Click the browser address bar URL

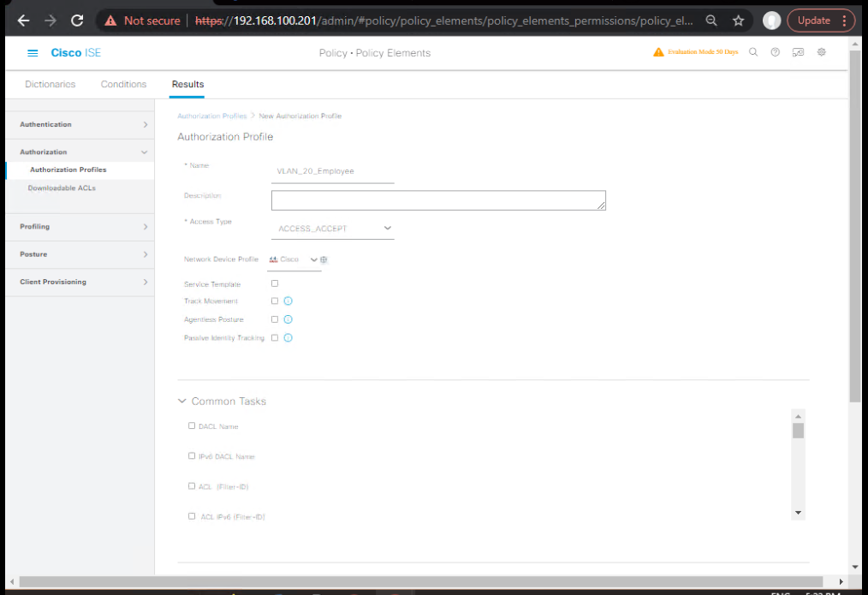pyautogui.click(x=443, y=21)
